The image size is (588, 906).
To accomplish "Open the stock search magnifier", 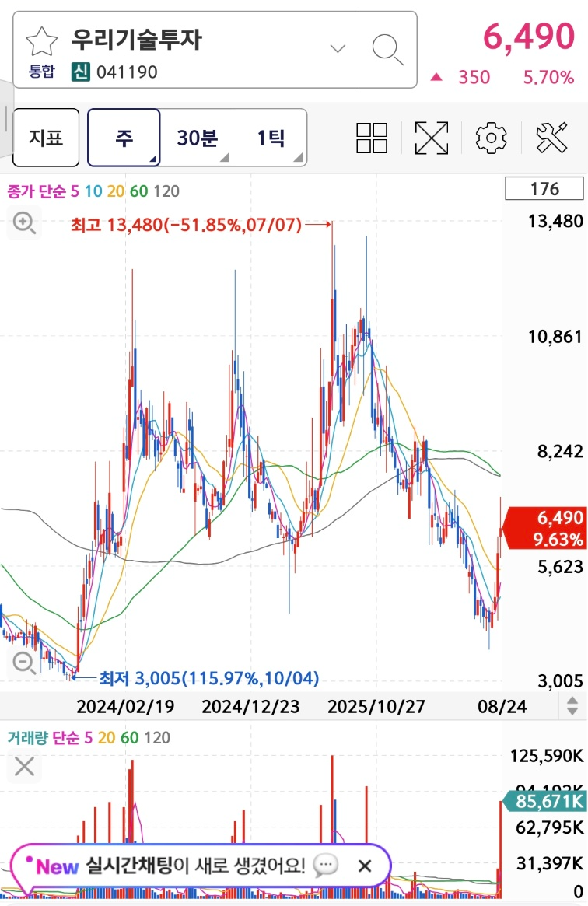I will pos(387,50).
